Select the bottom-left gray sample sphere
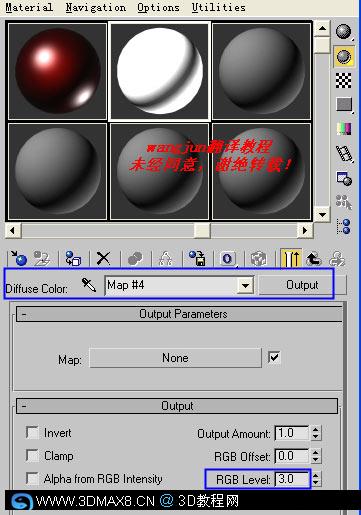The width and height of the screenshot is (361, 515). pos(57,171)
